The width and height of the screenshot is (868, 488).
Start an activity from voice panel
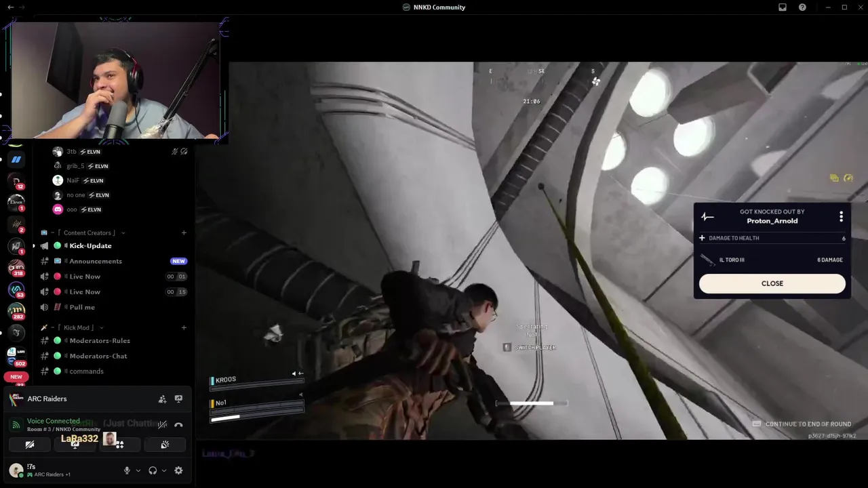(119, 445)
